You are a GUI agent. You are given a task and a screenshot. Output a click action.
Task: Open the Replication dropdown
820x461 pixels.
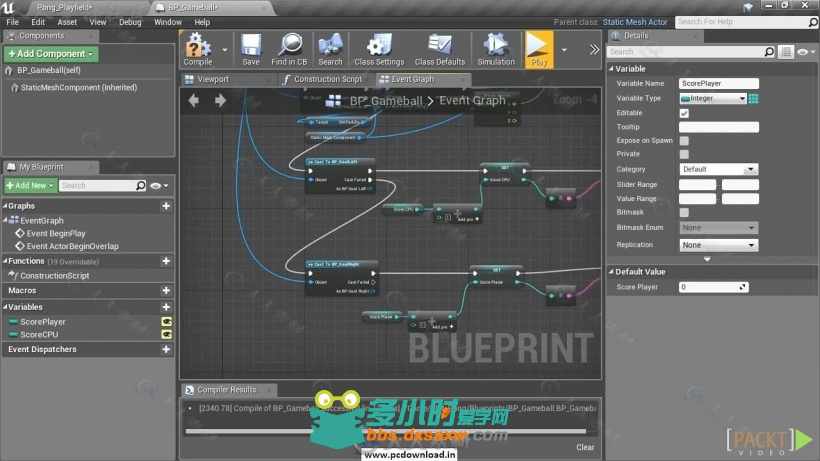(719, 245)
